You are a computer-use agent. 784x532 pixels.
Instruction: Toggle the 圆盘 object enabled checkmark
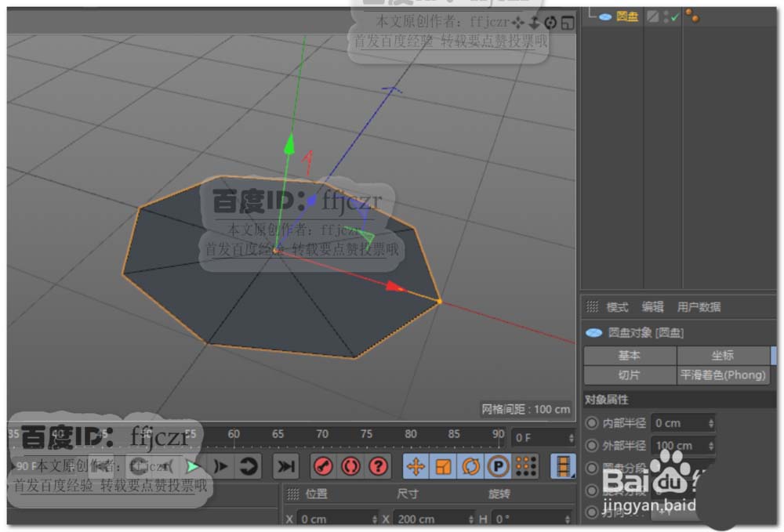coord(674,16)
